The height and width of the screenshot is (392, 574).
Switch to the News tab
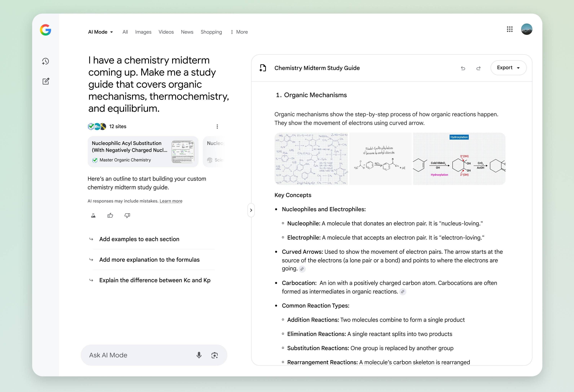(x=187, y=32)
